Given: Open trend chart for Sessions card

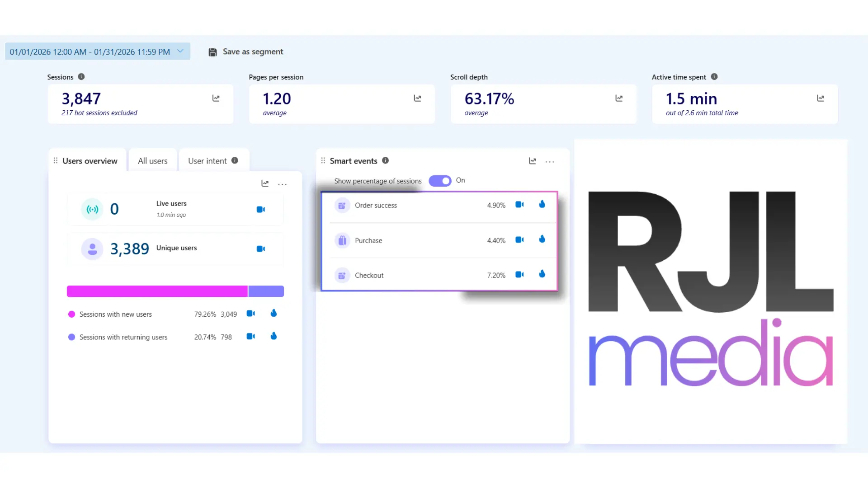Looking at the screenshot, I should pyautogui.click(x=216, y=98).
